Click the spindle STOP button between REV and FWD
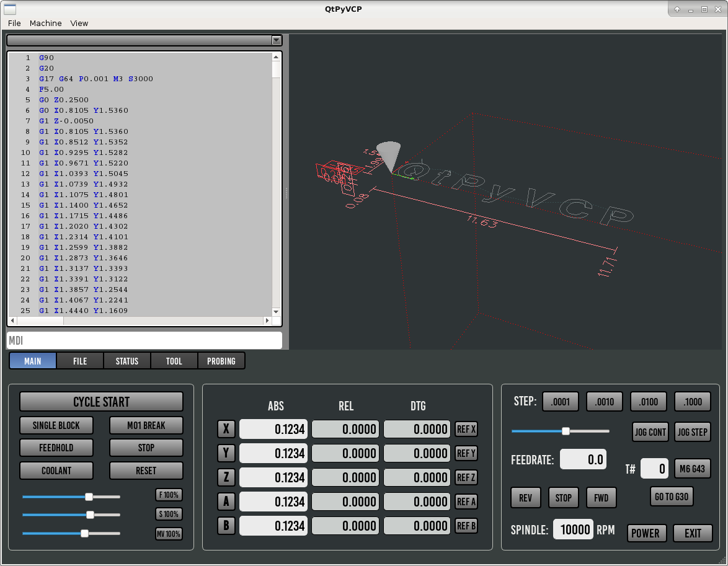Screen dimensions: 728x566 564,498
